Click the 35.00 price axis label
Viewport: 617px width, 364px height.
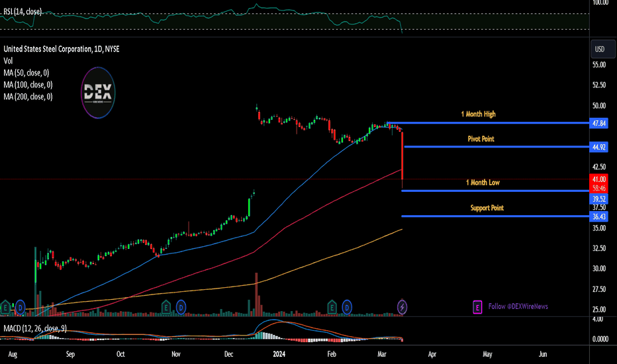599,228
